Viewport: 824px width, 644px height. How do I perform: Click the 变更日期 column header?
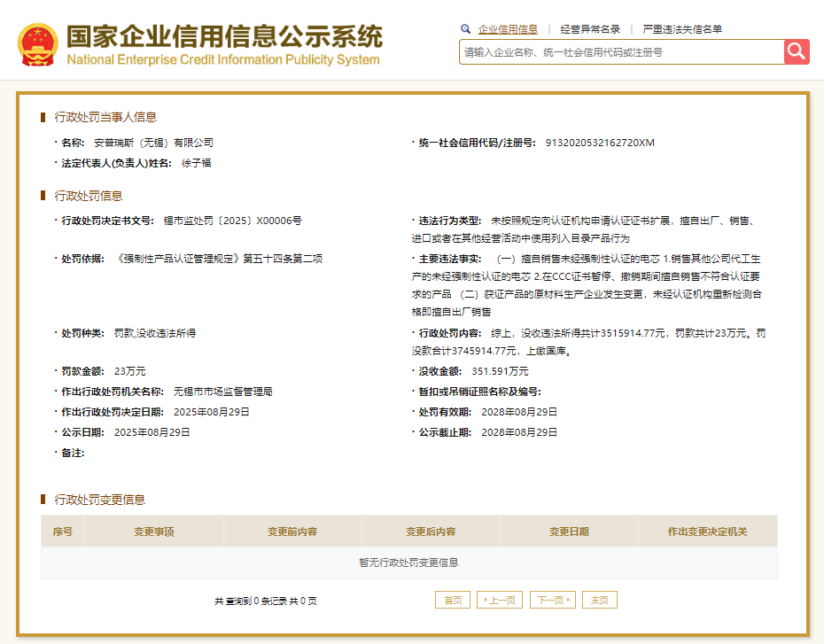click(x=569, y=531)
